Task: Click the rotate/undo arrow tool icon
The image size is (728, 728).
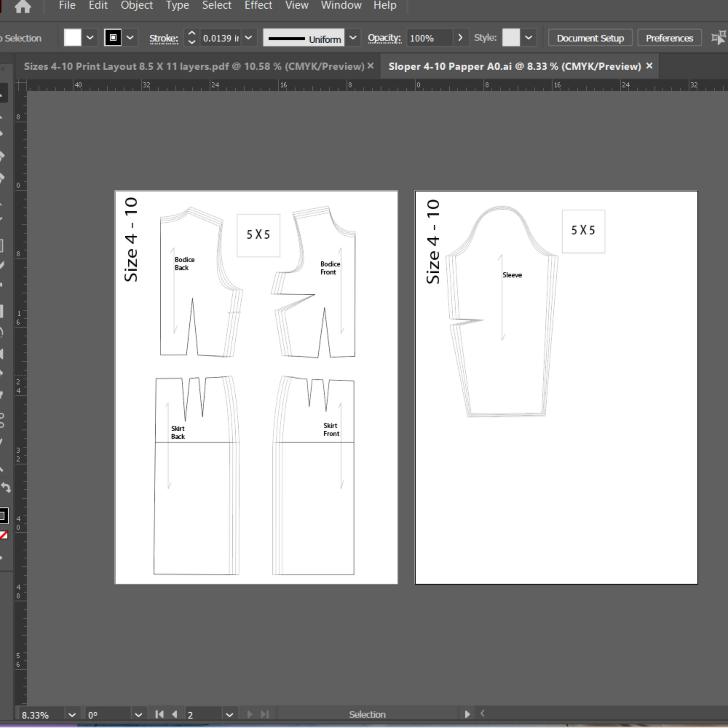Action: 6,487
